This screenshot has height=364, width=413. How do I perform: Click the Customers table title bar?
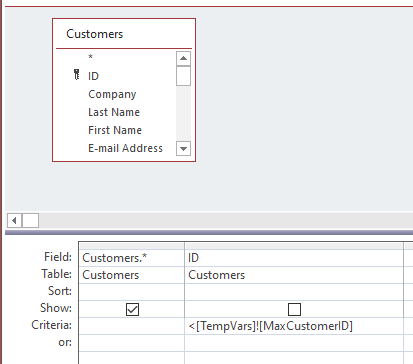point(124,34)
